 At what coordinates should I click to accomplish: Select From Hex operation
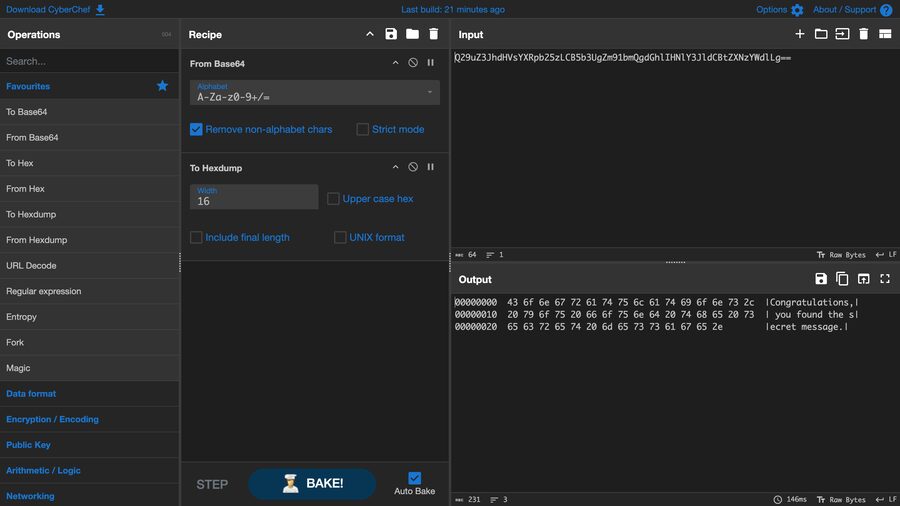[90, 189]
